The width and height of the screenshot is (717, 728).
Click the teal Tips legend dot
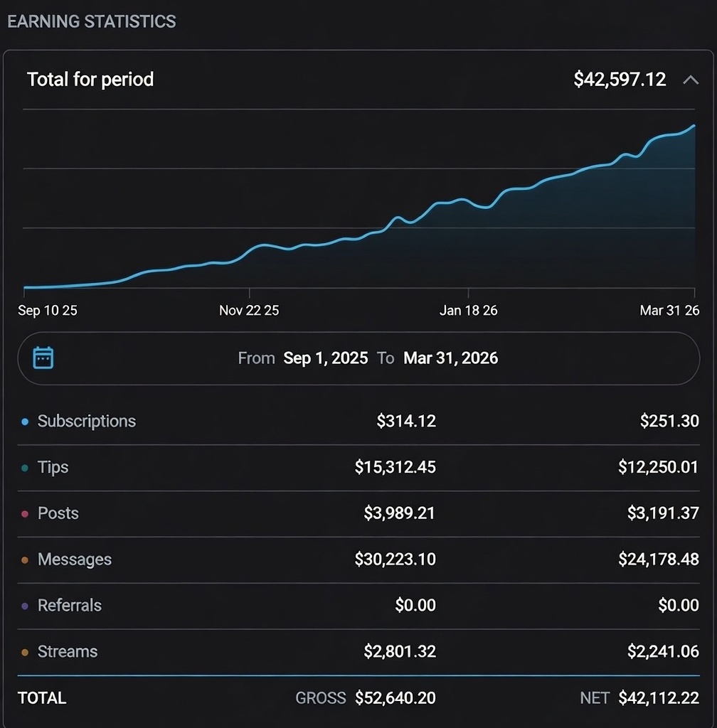[x=25, y=468]
